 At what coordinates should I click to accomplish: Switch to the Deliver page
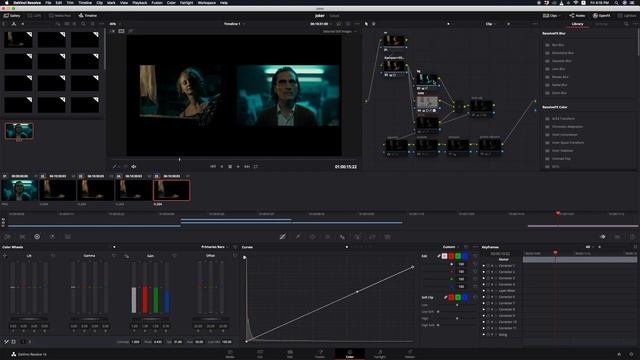pyautogui.click(x=410, y=354)
